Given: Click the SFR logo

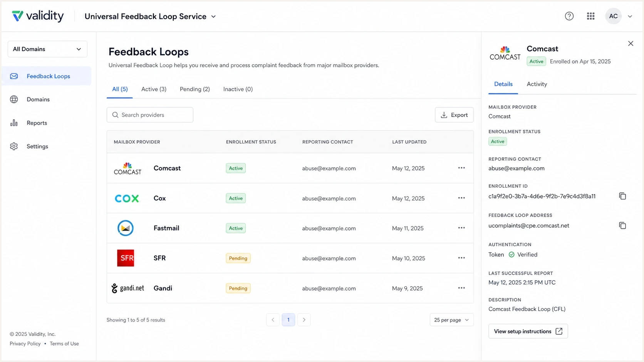Looking at the screenshot, I should [x=126, y=258].
